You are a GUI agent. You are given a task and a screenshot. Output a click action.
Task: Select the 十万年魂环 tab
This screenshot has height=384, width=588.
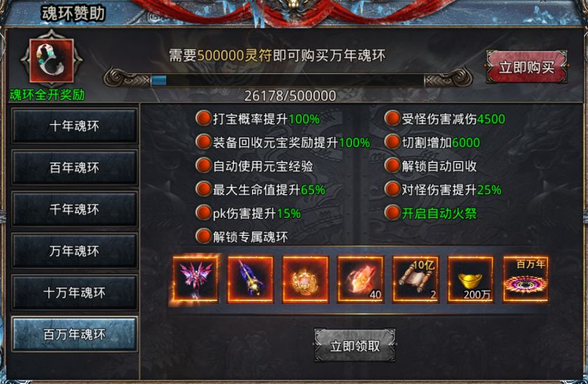[x=74, y=292]
